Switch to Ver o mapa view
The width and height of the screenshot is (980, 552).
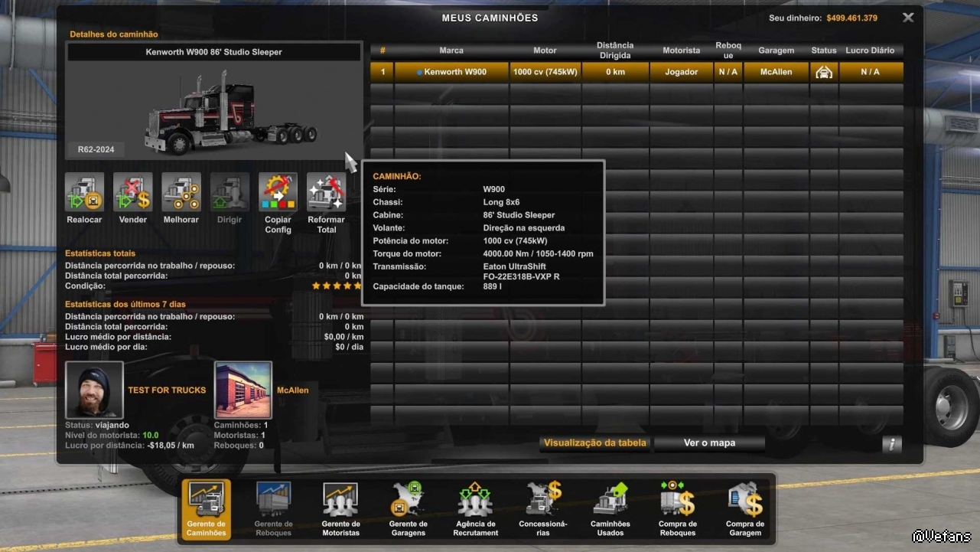point(709,443)
